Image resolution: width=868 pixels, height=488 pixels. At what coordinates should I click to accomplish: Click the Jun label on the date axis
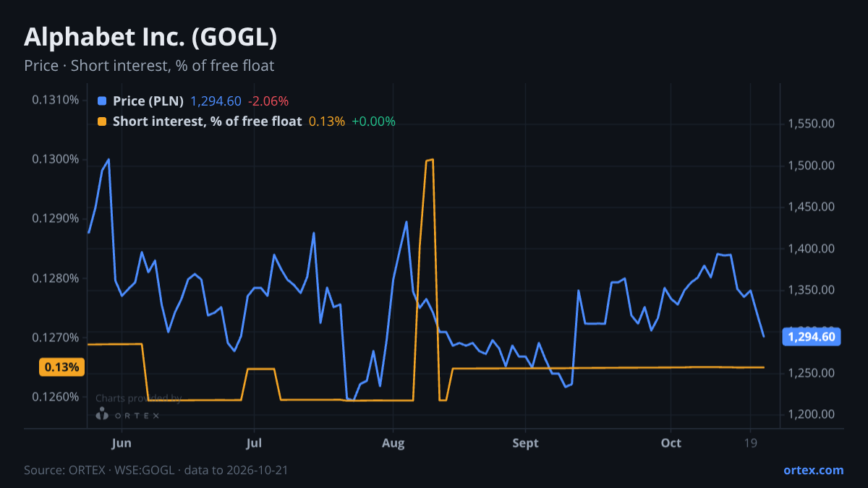[122, 443]
